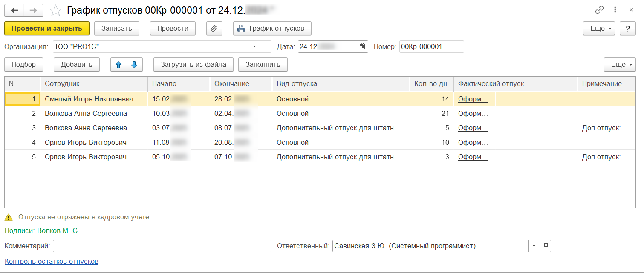The width and height of the screenshot is (644, 273).
Task: Select Волкова Анна Сергеевна in row 2
Action: click(94, 114)
